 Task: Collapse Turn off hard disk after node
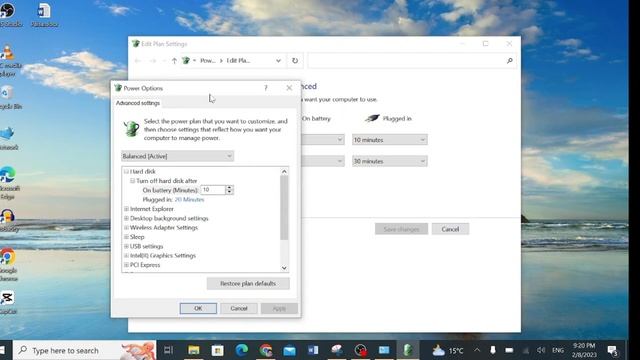132,181
